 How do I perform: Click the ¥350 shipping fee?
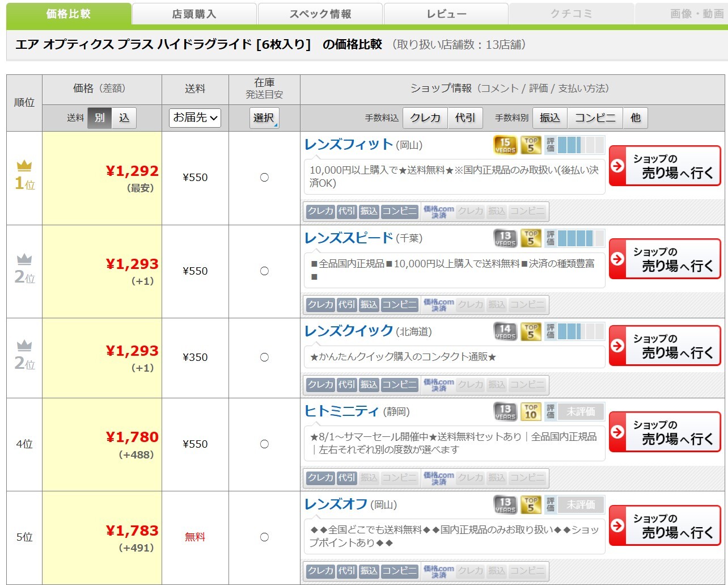[x=195, y=357]
